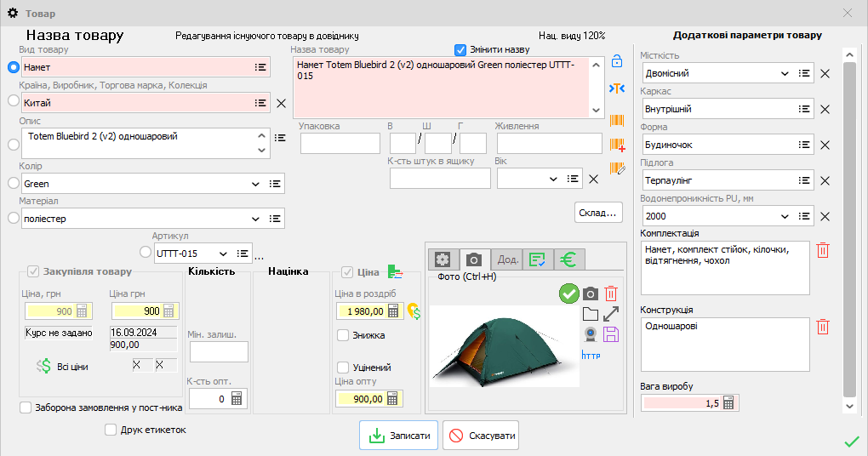Screen dimensions: 868x456
Task: Delete the product photo with trash icon
Action: coord(611,294)
